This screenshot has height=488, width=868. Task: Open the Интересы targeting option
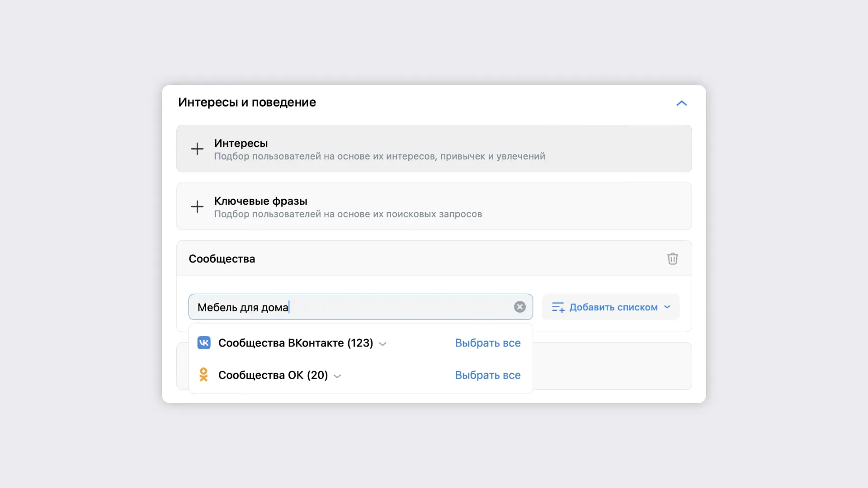point(434,148)
